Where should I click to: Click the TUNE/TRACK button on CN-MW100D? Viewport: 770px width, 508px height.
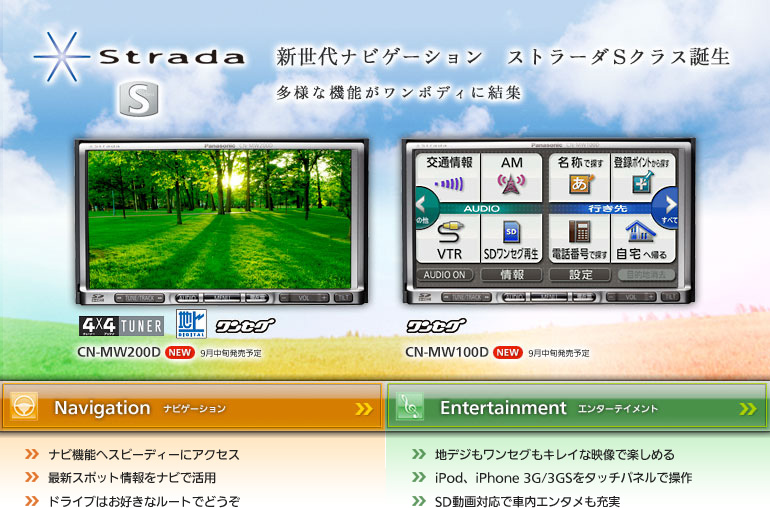(x=467, y=297)
